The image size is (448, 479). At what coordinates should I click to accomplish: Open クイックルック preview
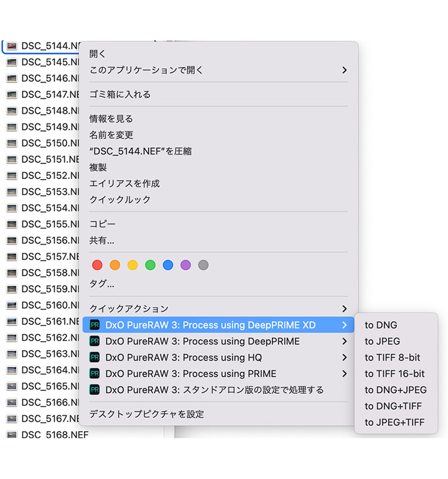pyautogui.click(x=120, y=200)
